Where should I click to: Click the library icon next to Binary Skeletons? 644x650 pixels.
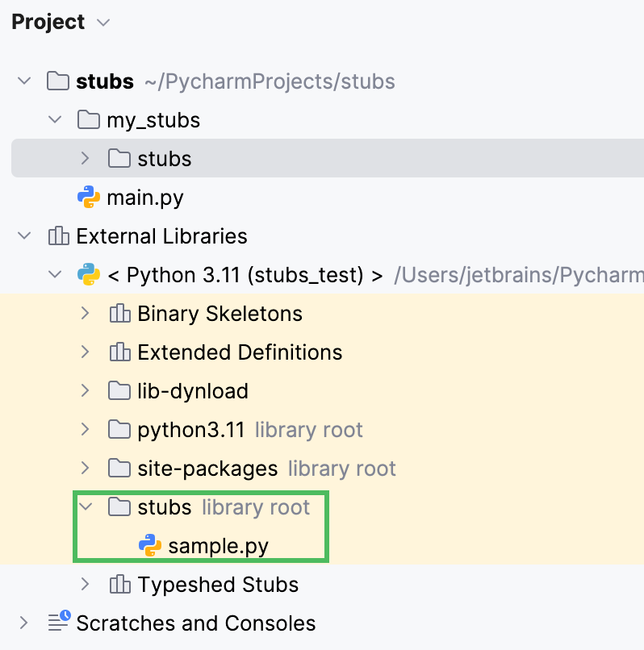[x=119, y=313]
